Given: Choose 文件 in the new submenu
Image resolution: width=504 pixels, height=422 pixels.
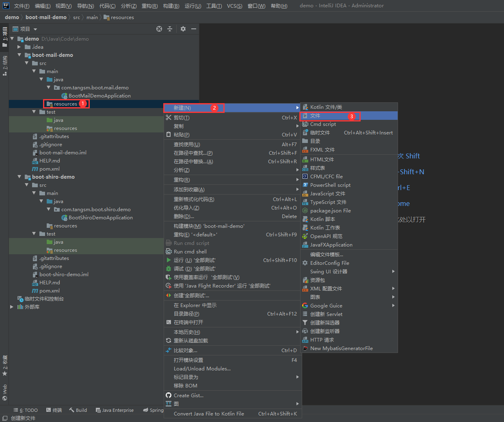Looking at the screenshot, I should click(349, 116).
